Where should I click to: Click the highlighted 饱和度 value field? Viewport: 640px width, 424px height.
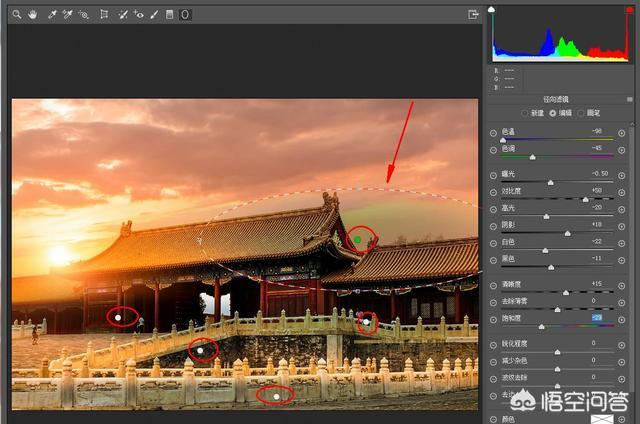click(x=597, y=317)
